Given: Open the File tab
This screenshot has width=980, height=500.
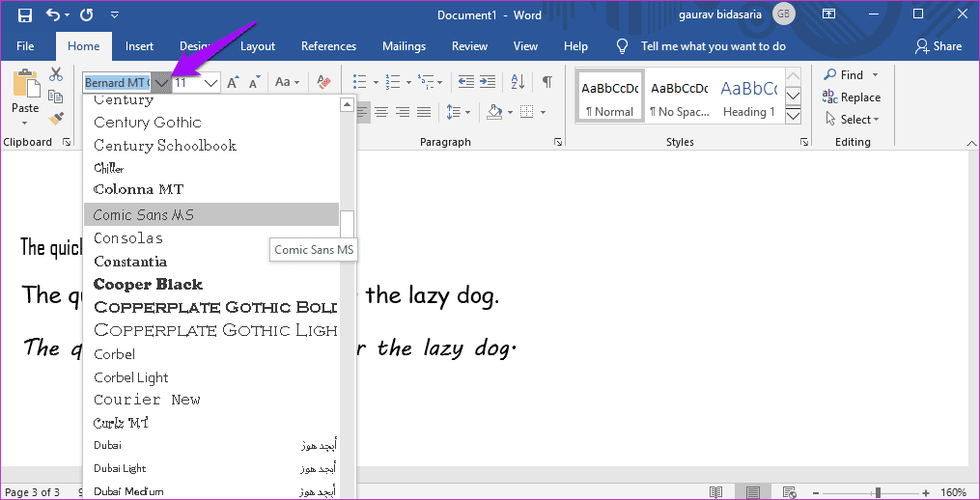Looking at the screenshot, I should point(25,46).
